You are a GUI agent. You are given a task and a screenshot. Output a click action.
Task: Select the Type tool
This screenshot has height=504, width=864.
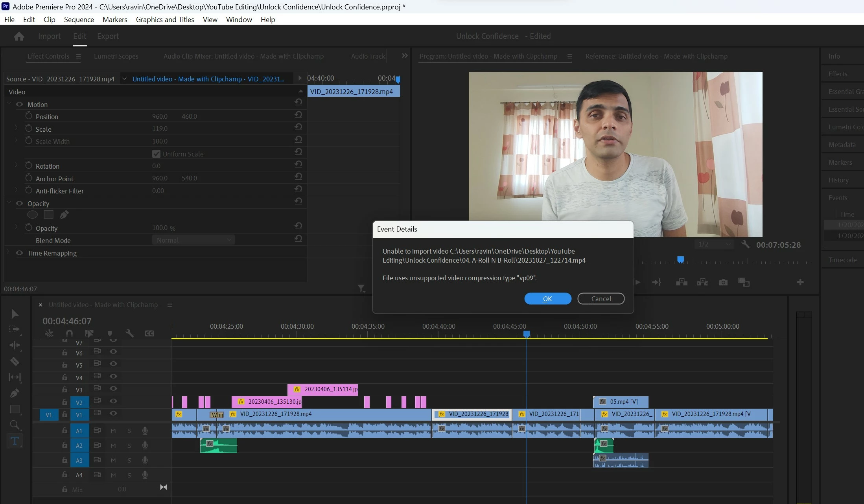point(15,441)
